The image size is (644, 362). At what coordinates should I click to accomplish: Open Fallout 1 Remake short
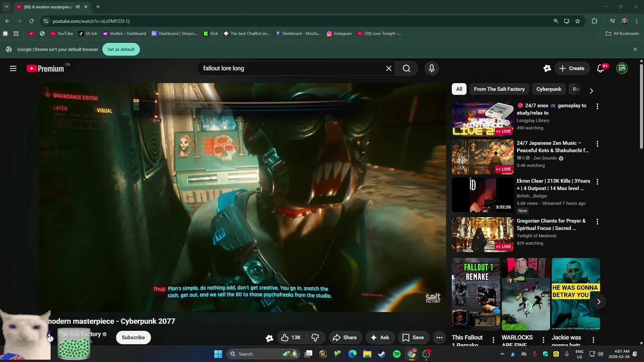[x=475, y=294]
